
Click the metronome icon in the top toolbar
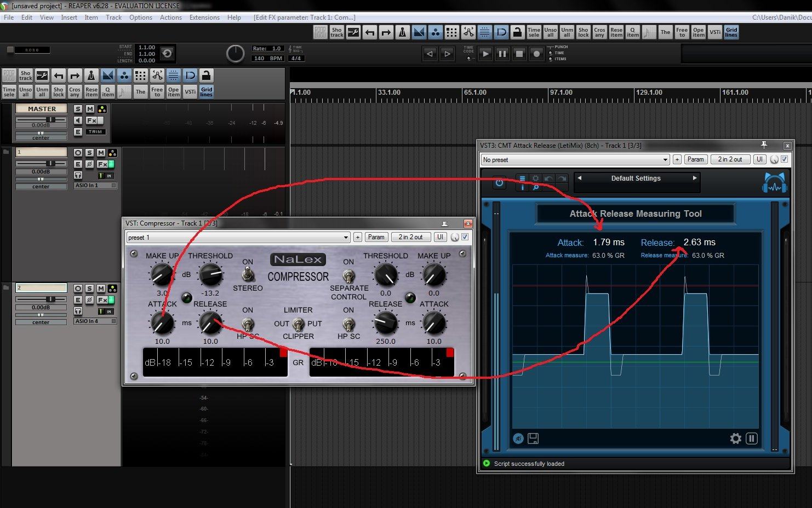(402, 32)
